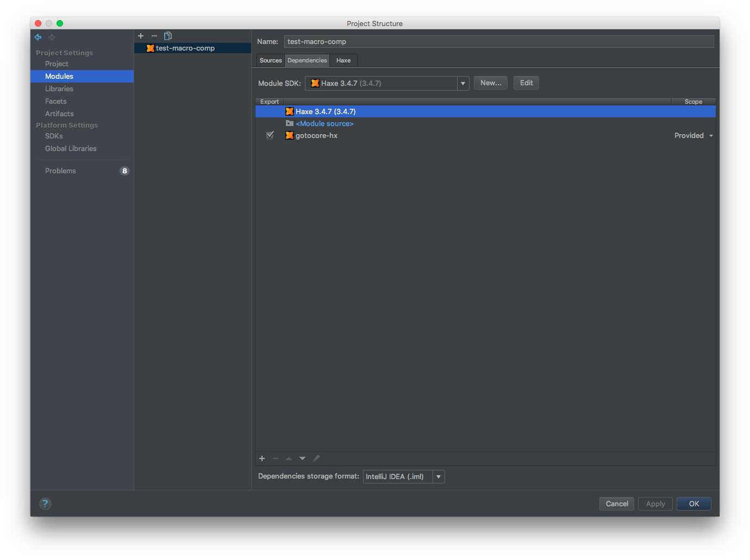Toggle the Export checkbox for gotocore-hx
This screenshot has height=560, width=750.
270,135
